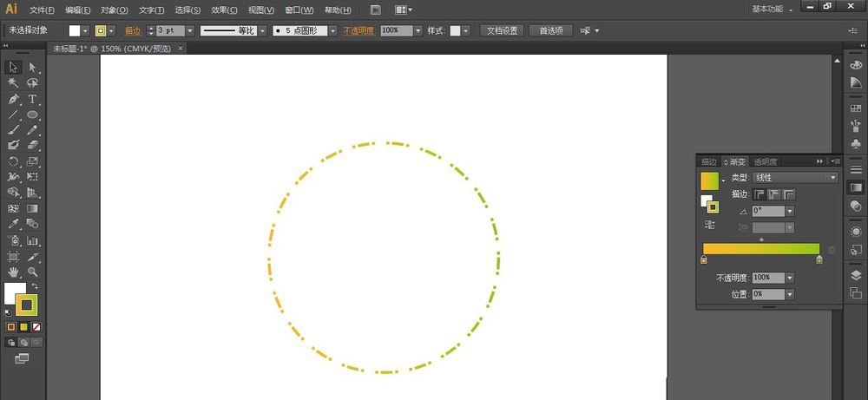Click the Reverse Gradient icon in gradient panel
This screenshot has width=868, height=400.
click(x=709, y=225)
